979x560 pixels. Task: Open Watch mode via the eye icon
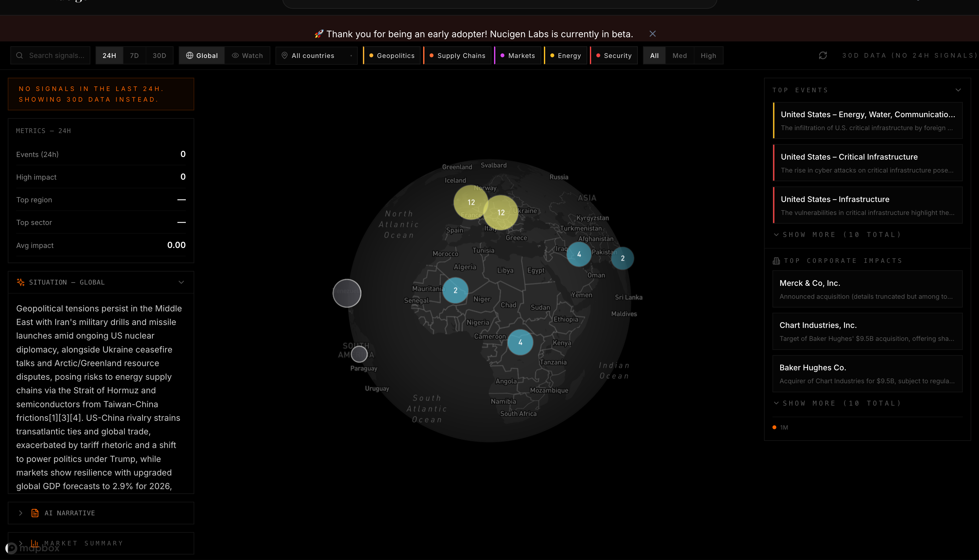[235, 55]
